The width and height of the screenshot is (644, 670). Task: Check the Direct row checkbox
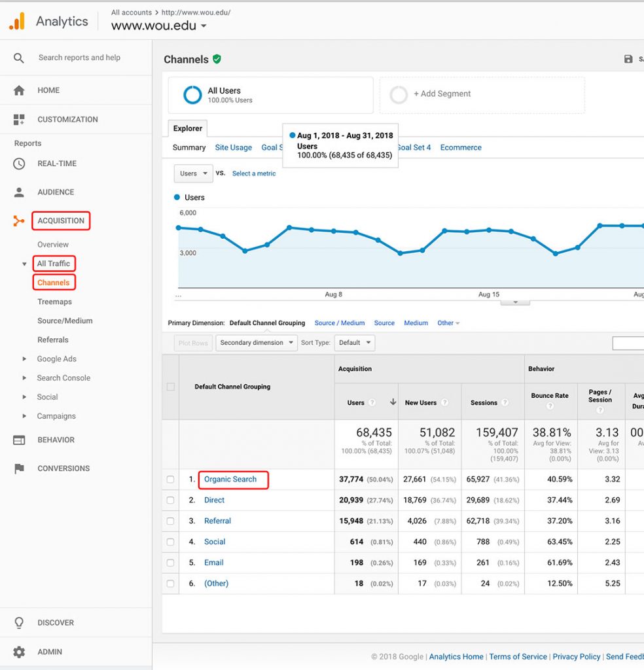171,501
